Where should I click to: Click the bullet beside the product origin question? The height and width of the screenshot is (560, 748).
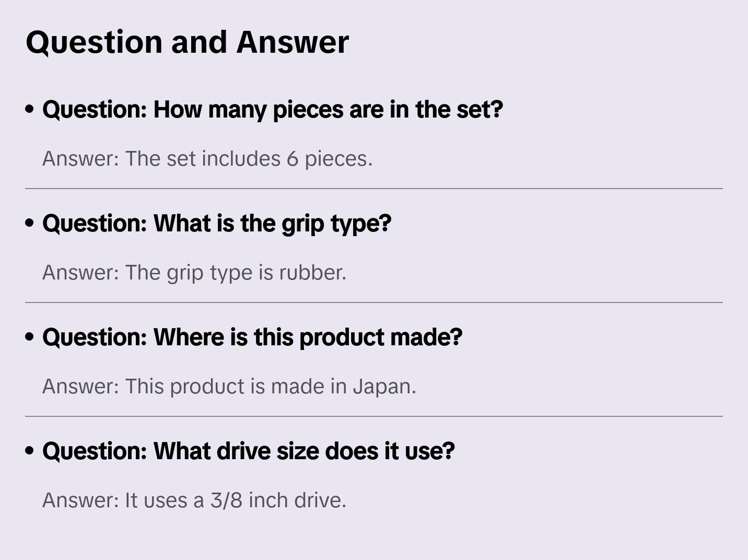point(30,337)
